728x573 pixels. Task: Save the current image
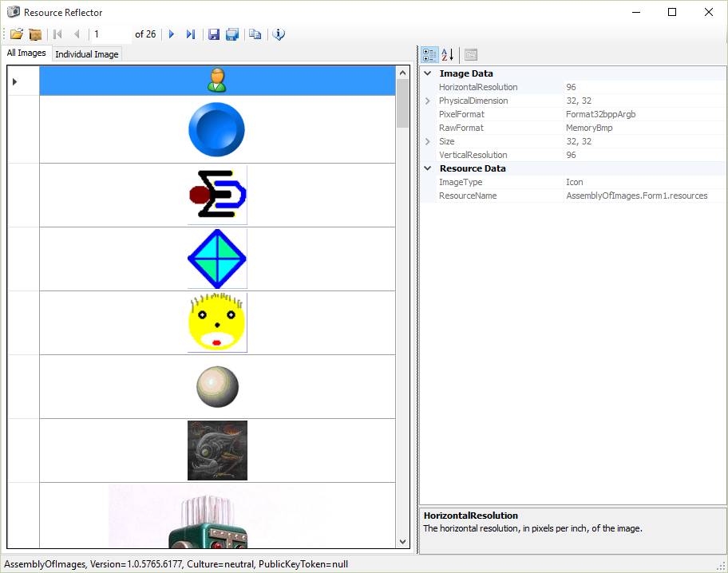[213, 34]
